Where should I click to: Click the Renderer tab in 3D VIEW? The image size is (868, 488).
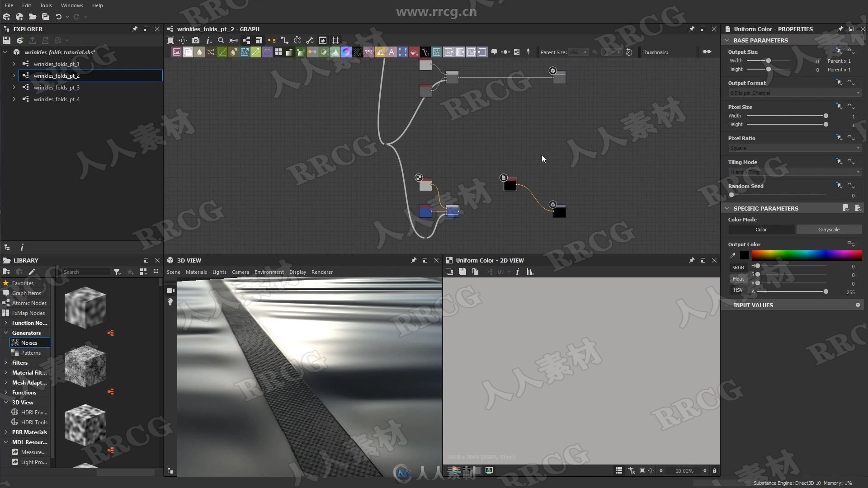(x=322, y=272)
